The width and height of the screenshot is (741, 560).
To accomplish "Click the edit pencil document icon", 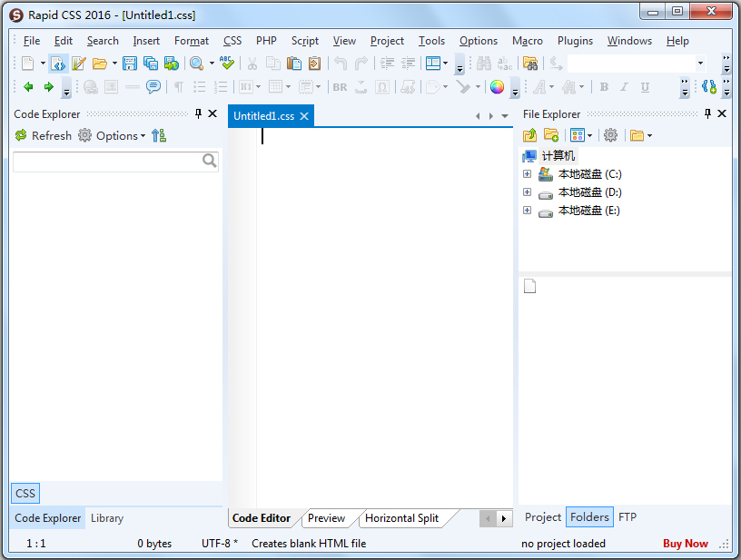I will pyautogui.click(x=78, y=64).
